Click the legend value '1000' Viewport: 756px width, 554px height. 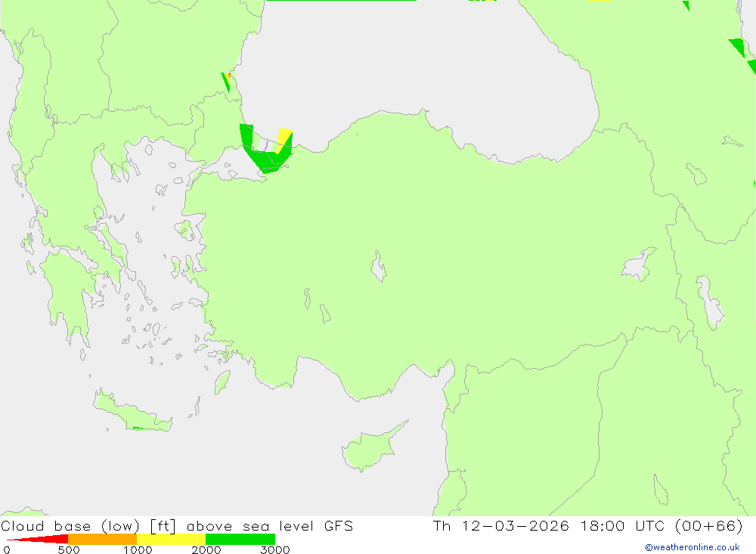tap(138, 550)
